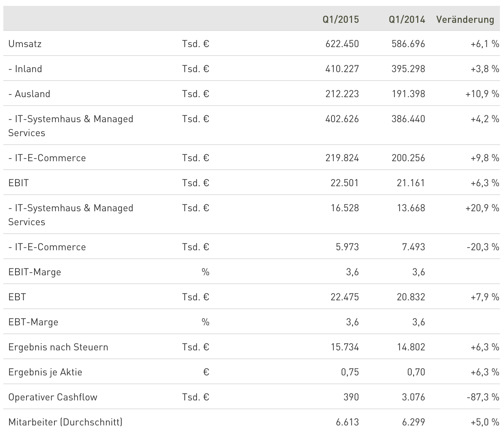Click the +20,9 % change value
This screenshot has height=435, width=504.
pyautogui.click(x=482, y=208)
